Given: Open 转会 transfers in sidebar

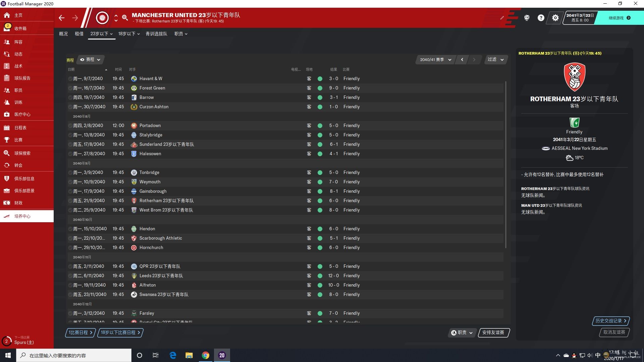Looking at the screenshot, I should (x=27, y=165).
